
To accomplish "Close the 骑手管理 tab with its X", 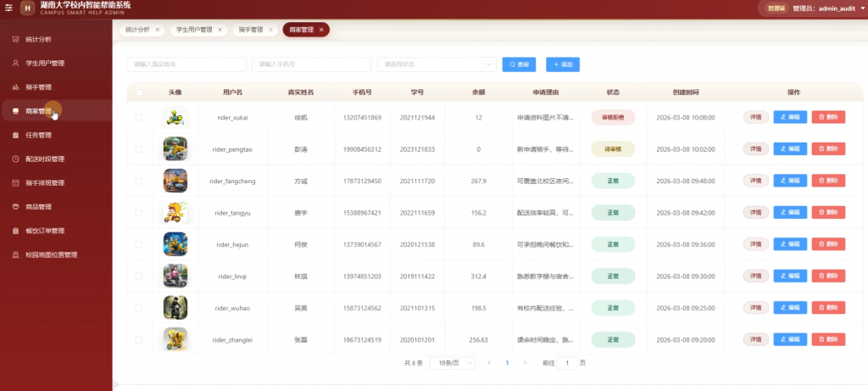I will tap(270, 30).
